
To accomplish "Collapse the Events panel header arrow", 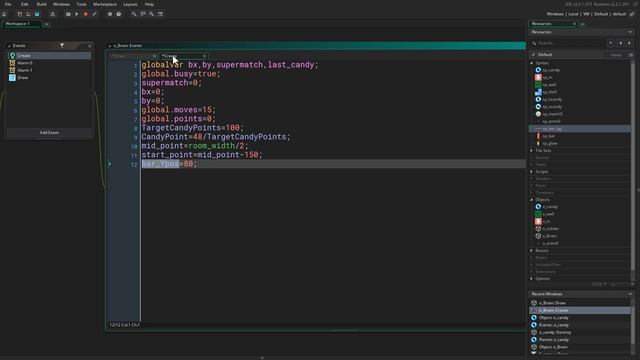I will coord(9,46).
